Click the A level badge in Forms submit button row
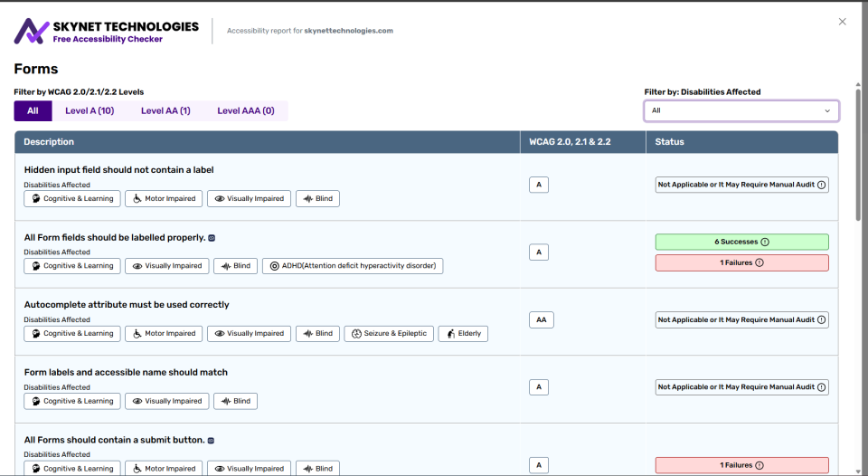868x476 pixels. tap(539, 465)
